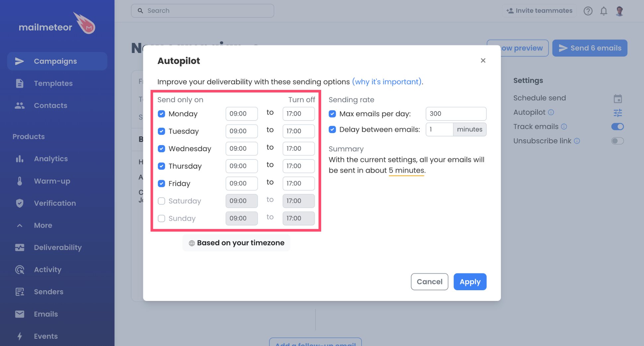Toggle Delay between emails checkbox
This screenshot has height=346, width=644.
tap(332, 129)
